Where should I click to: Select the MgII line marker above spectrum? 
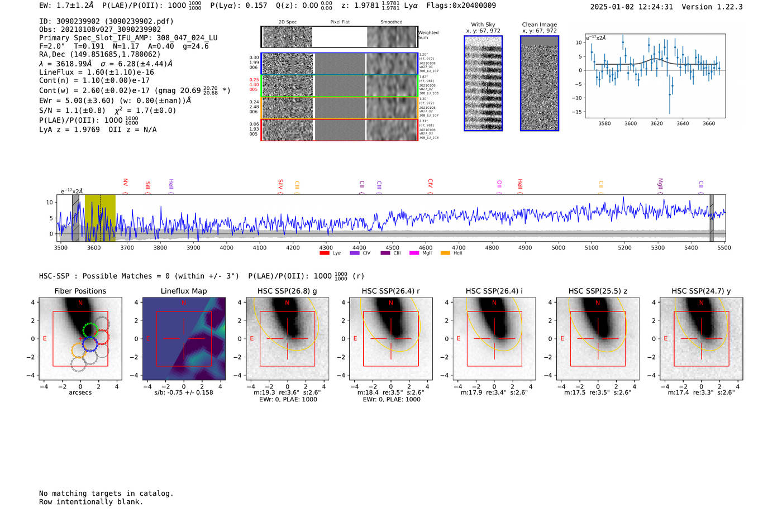pyautogui.click(x=660, y=185)
